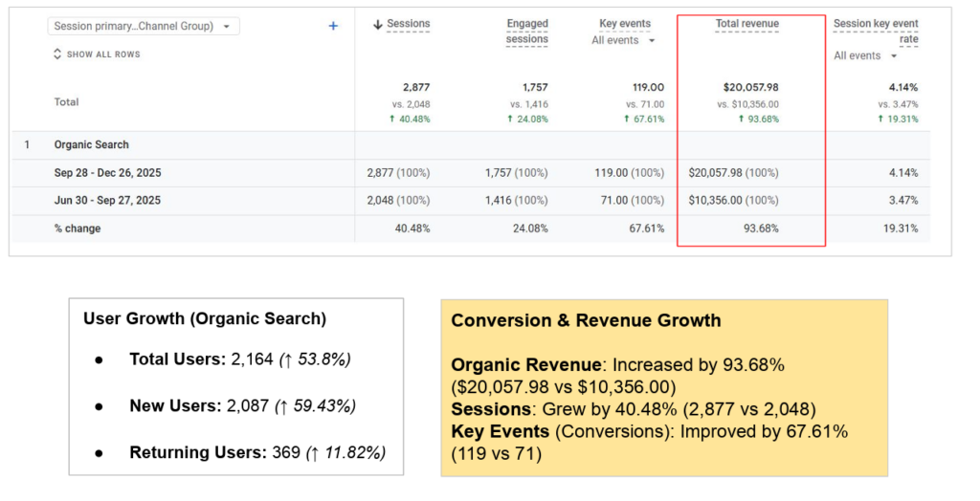Select the Organic Search row label
Viewport: 980px width, 501px height.
(x=92, y=145)
